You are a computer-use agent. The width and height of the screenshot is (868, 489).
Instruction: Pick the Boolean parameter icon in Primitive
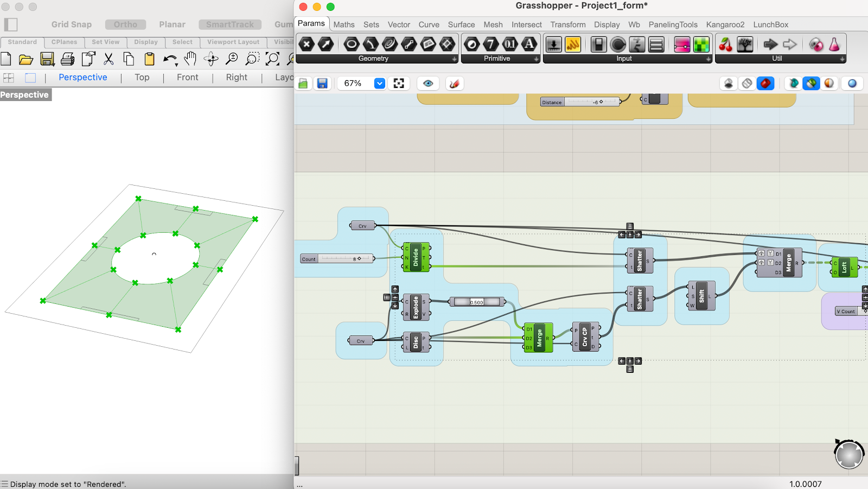coord(472,44)
